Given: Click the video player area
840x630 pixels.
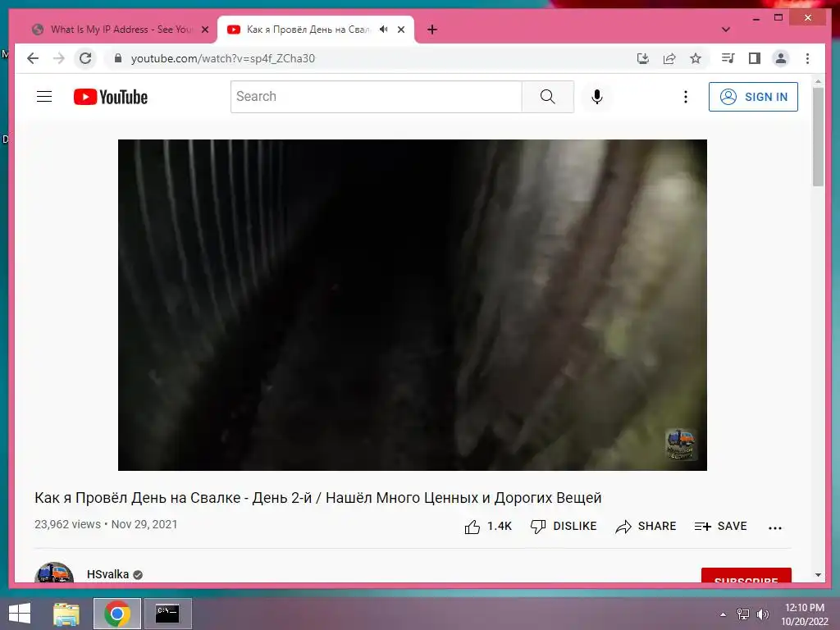Looking at the screenshot, I should (x=413, y=305).
